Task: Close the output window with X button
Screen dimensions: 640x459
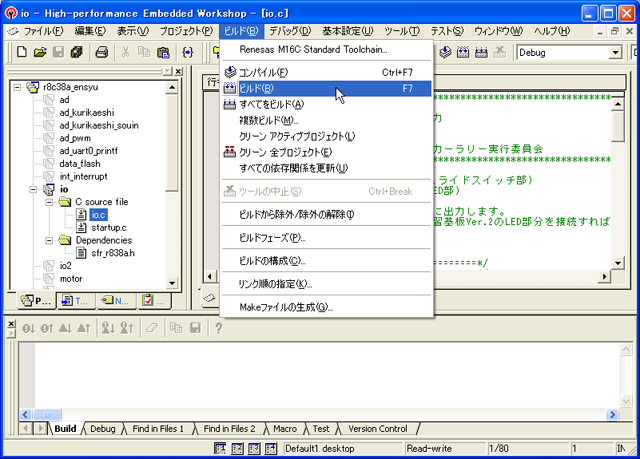Action: pos(11,324)
